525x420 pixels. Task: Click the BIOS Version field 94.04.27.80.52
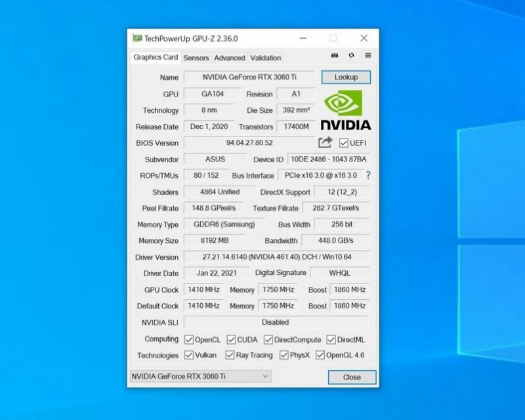tap(249, 142)
